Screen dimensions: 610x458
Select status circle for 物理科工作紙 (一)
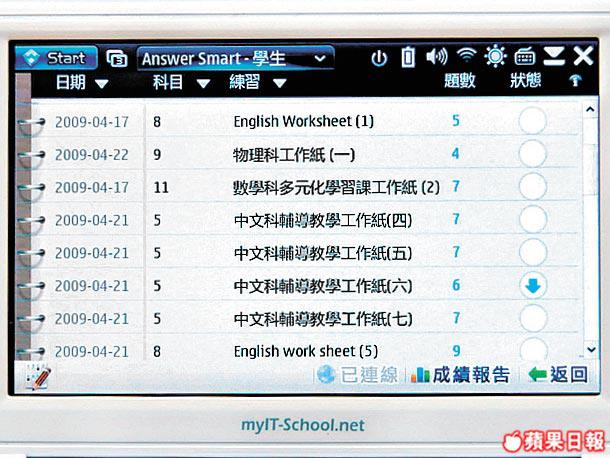pos(533,154)
